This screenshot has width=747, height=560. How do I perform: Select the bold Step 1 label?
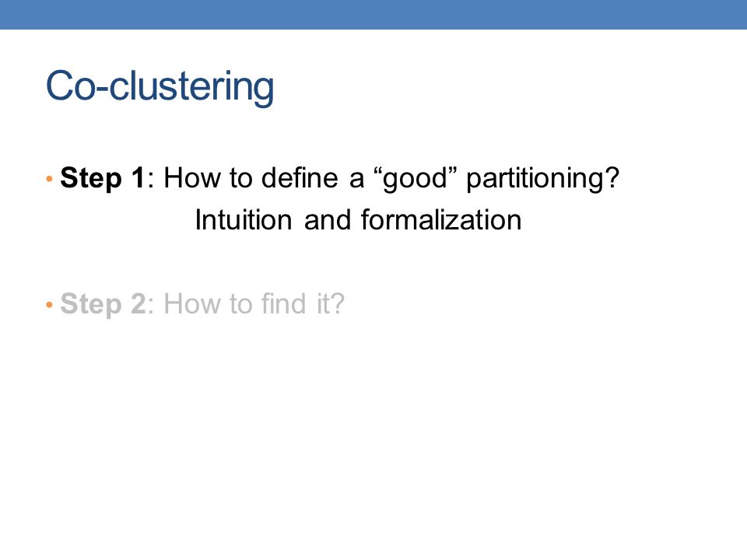pyautogui.click(x=103, y=179)
